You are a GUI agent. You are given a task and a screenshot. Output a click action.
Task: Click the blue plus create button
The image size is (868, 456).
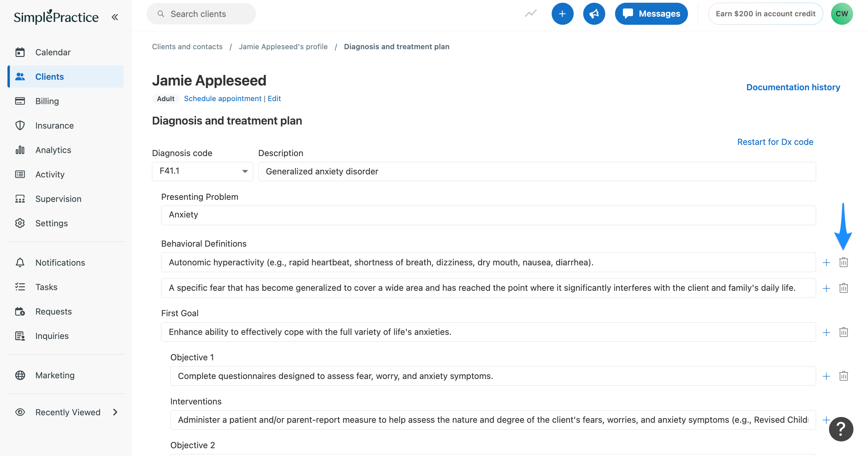point(562,14)
